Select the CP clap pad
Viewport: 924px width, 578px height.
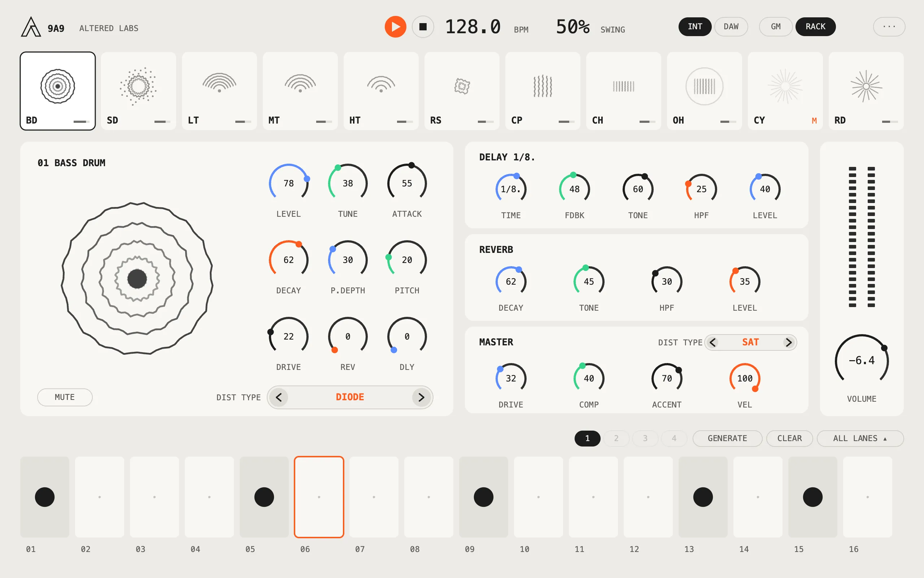click(x=543, y=91)
